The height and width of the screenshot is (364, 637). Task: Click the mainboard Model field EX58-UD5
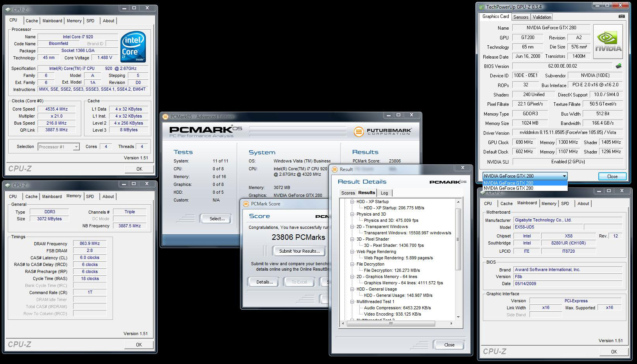pyautogui.click(x=549, y=227)
